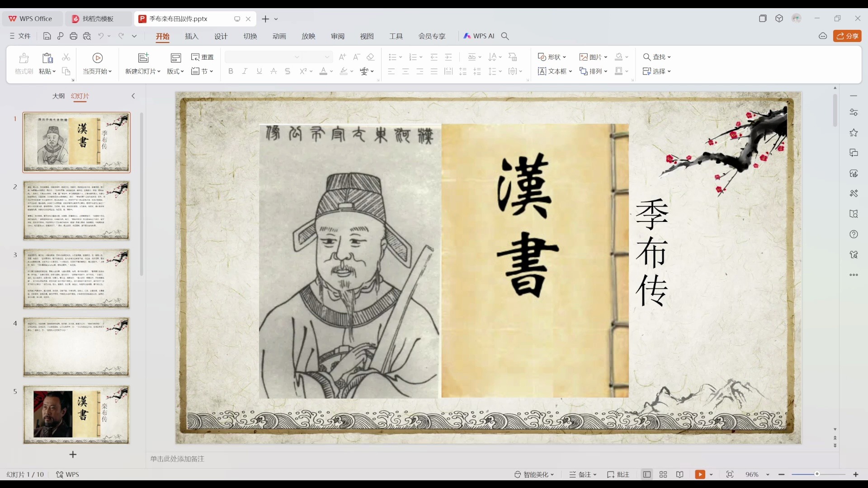Switch to Outline (大纲) panel tab
Image resolution: width=868 pixels, height=488 pixels.
58,96
